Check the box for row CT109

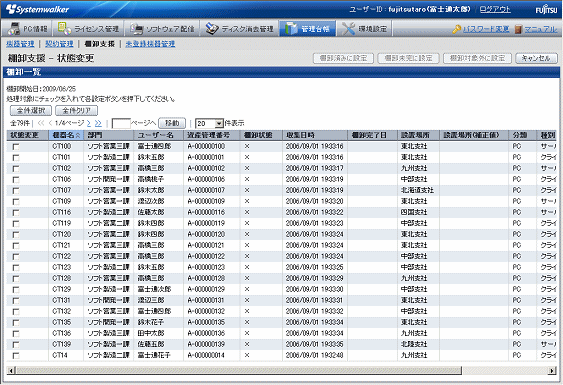click(x=16, y=201)
